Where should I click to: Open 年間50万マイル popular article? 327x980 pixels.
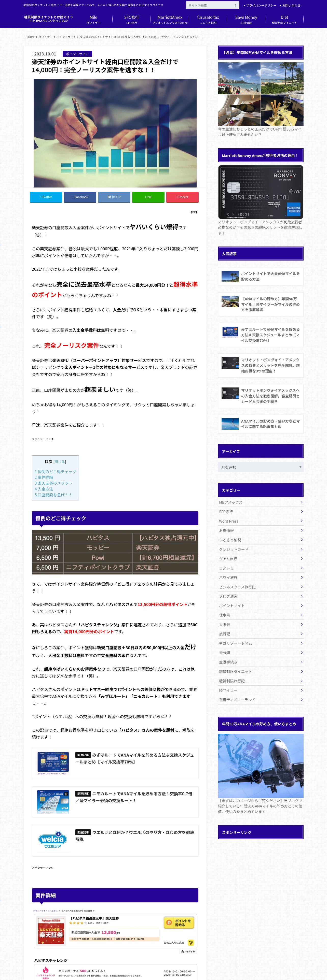[x=260, y=304]
